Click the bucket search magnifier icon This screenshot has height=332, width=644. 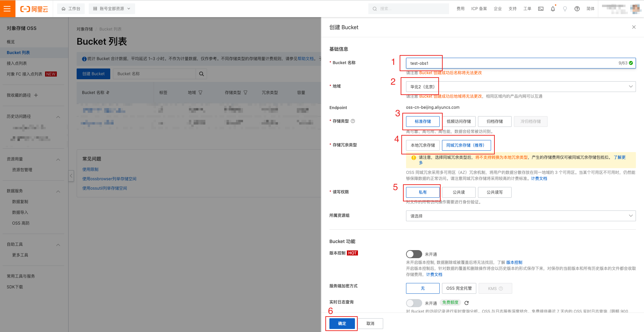click(201, 74)
